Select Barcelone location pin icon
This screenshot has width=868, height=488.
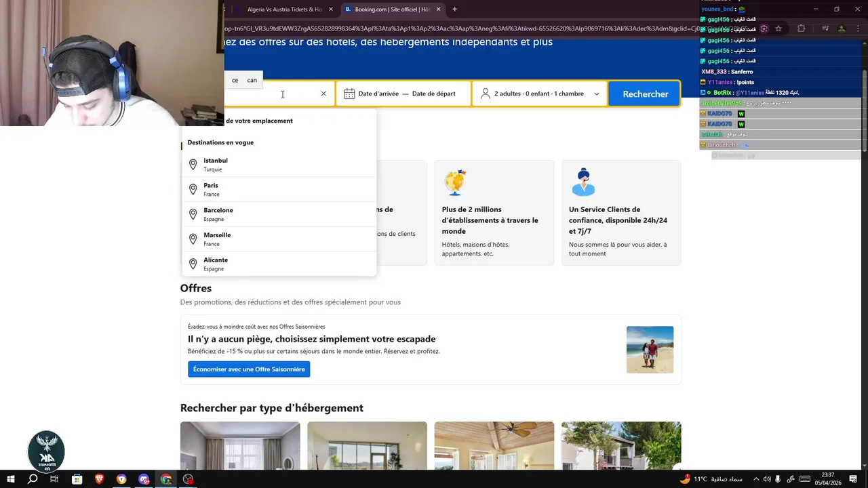(x=193, y=214)
